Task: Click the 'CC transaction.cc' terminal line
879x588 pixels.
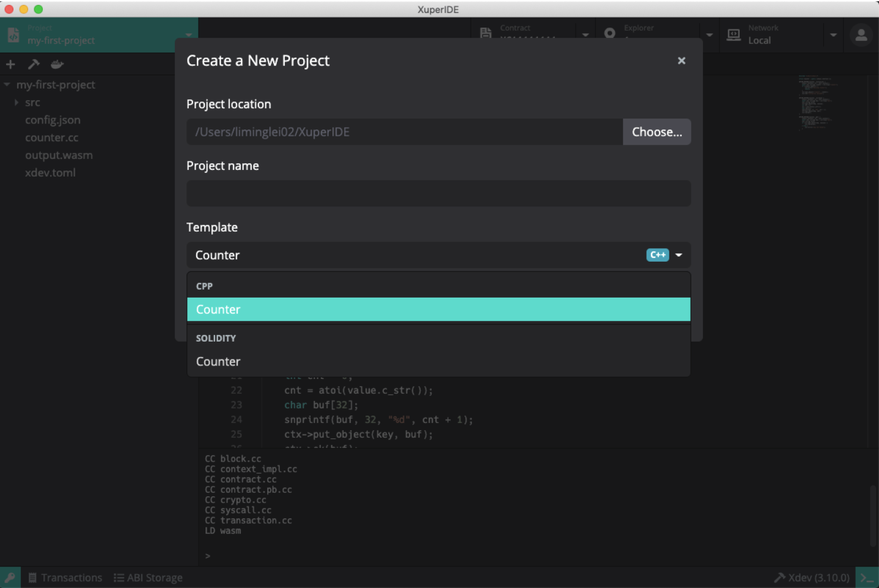Action: tap(248, 520)
